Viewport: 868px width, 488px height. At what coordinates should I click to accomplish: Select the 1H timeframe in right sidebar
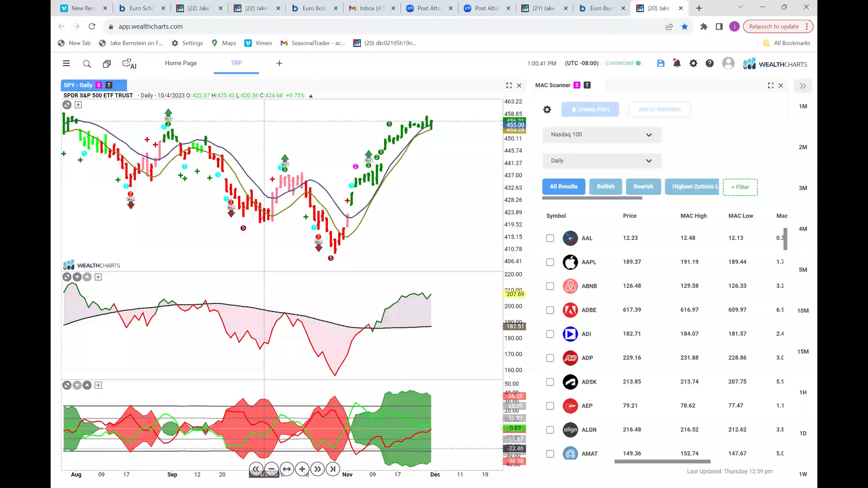pos(803,393)
